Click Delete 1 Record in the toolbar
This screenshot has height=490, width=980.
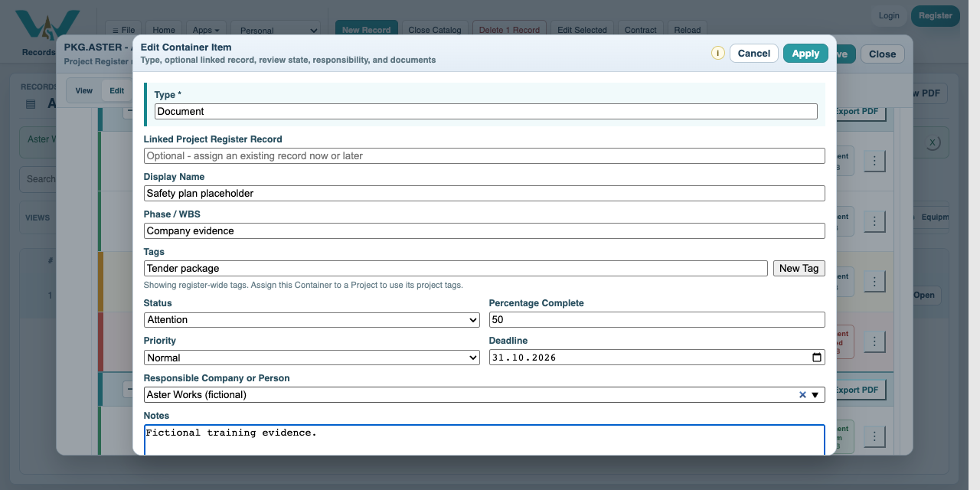tap(509, 31)
